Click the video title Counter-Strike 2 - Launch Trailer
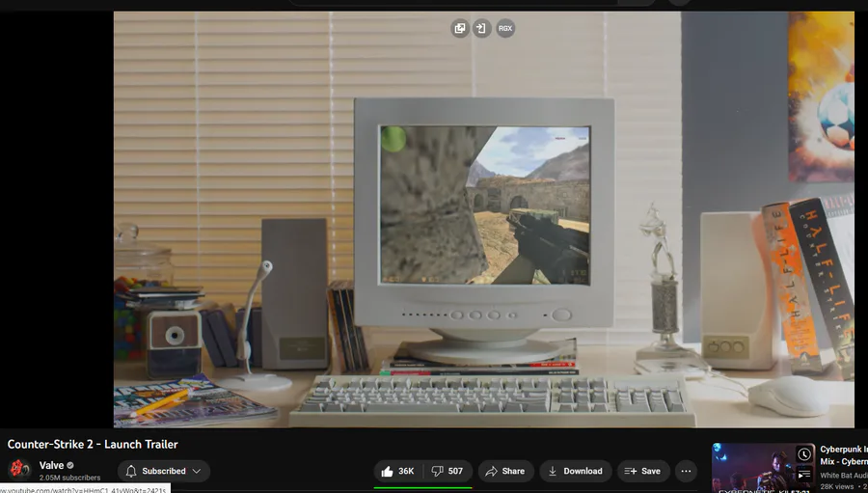868x493 pixels. coord(93,444)
